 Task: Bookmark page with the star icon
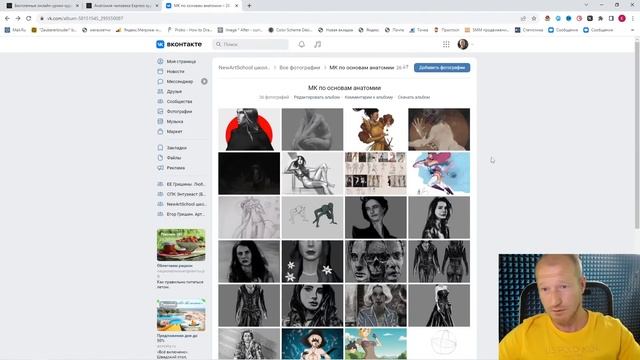click(534, 18)
